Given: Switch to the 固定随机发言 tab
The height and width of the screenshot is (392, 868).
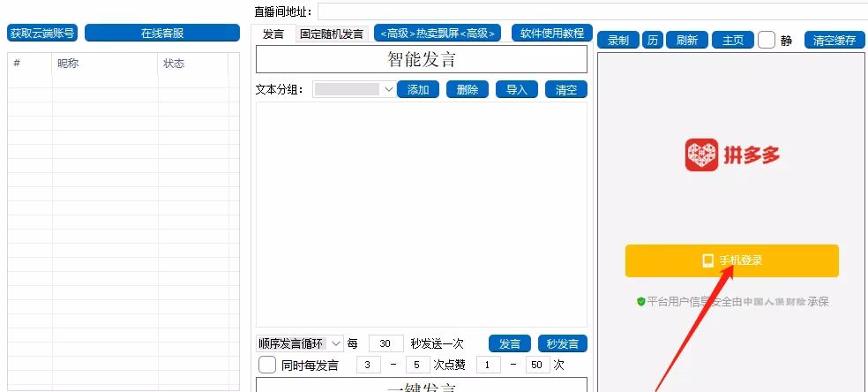Looking at the screenshot, I should point(331,34).
